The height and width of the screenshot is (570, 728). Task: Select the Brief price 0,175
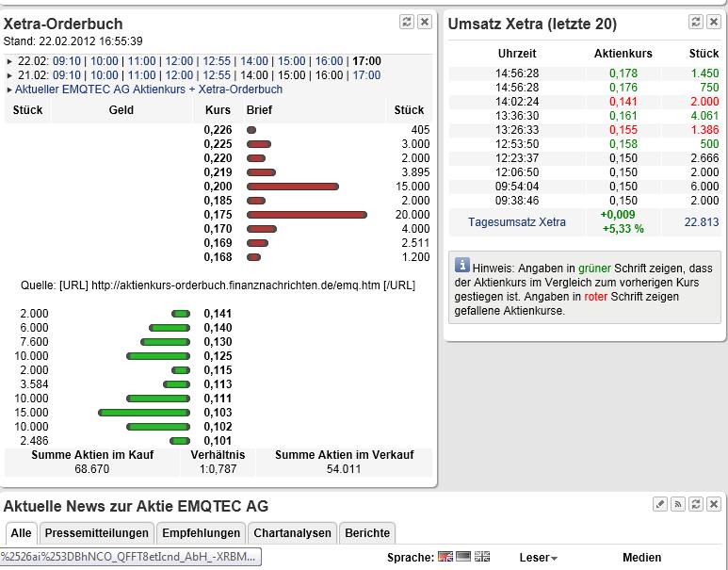(x=218, y=215)
